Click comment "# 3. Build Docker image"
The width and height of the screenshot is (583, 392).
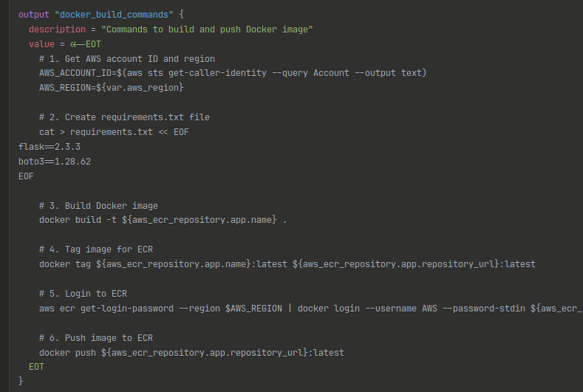coord(98,206)
